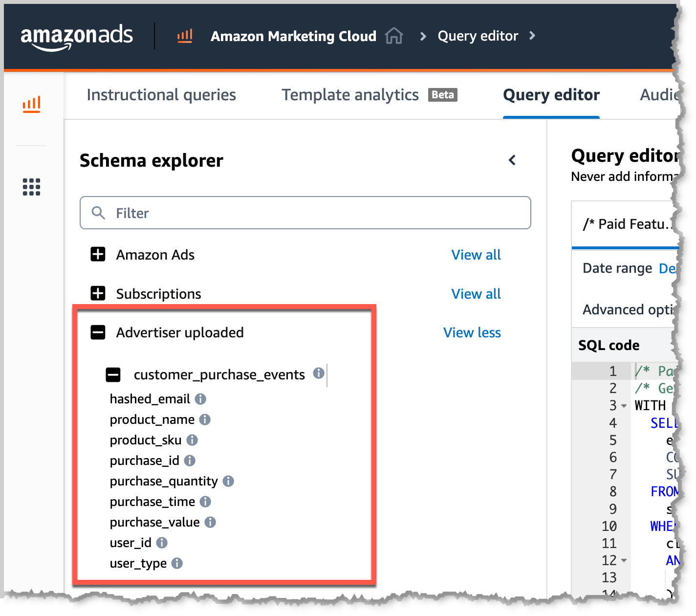
Task: Click the magnifier icon in the Filter box
Action: (98, 213)
